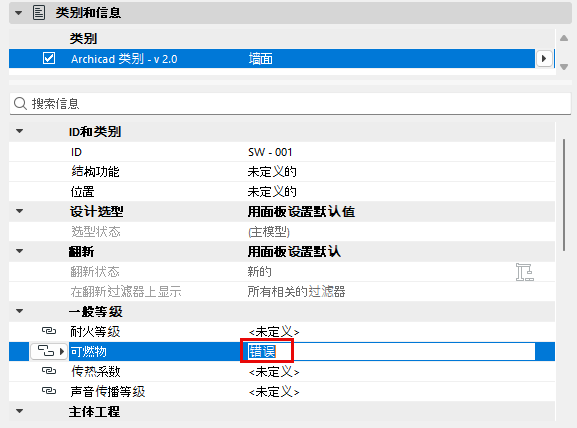Click the 在翻新过滤器上显示 row
This screenshot has height=428, width=577.
282,291
